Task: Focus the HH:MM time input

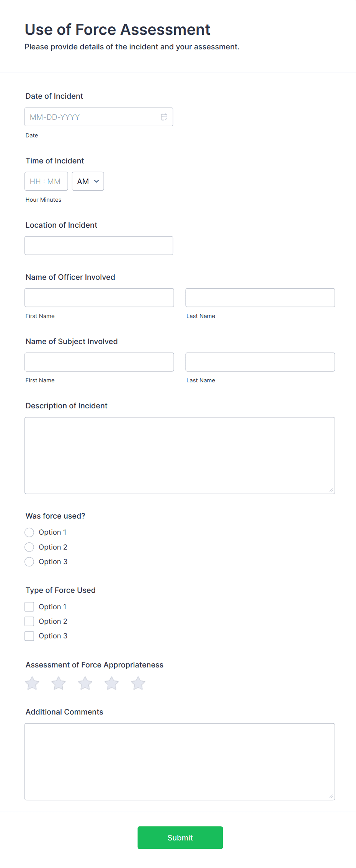Action: (x=46, y=181)
